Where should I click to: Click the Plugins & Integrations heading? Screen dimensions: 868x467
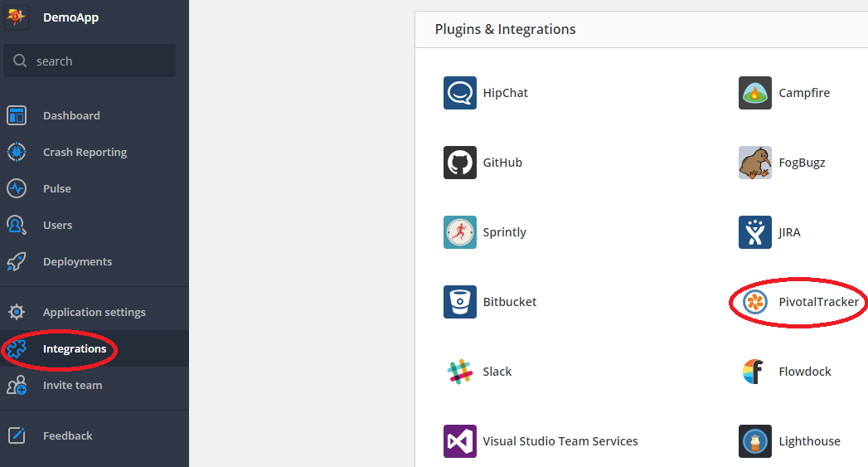506,29
